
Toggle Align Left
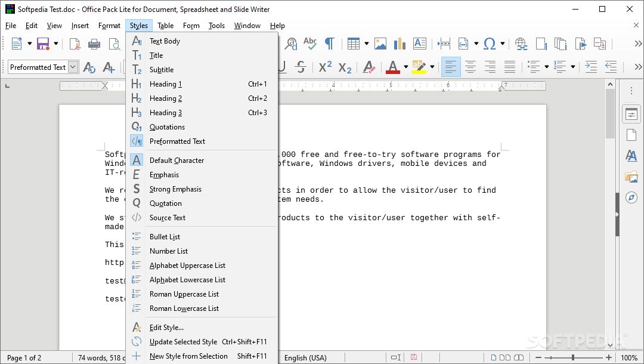(x=451, y=67)
